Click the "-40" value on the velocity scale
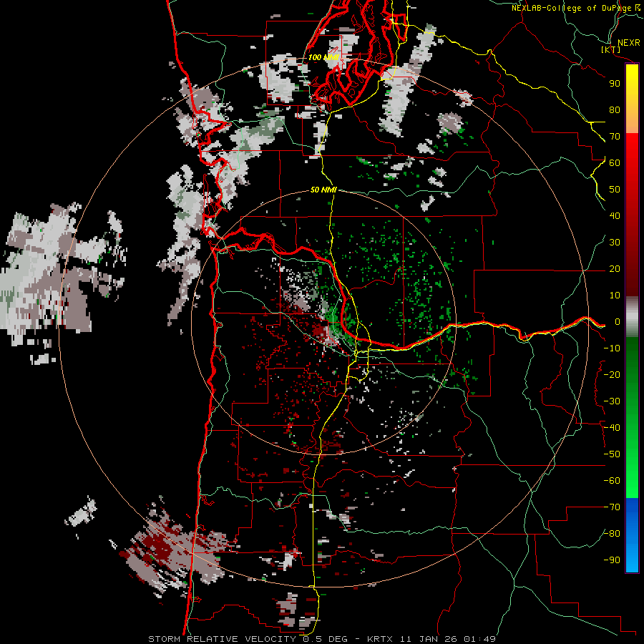The image size is (644, 644). pyautogui.click(x=612, y=428)
